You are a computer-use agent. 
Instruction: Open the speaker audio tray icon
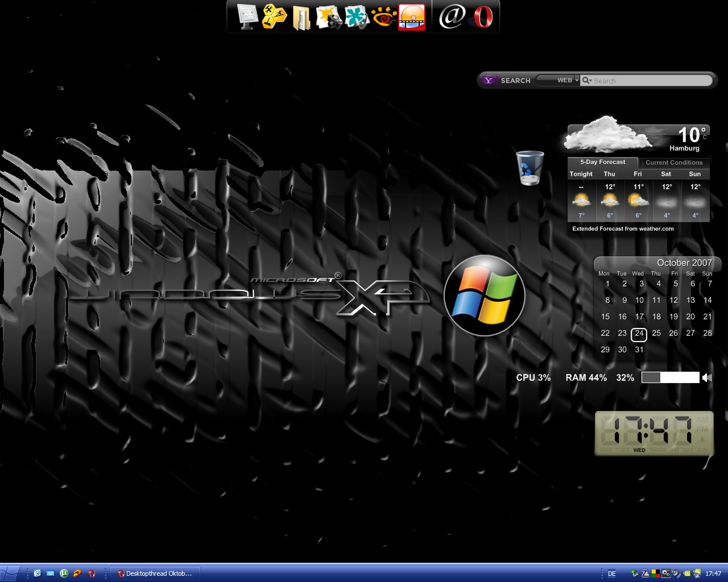click(x=676, y=573)
